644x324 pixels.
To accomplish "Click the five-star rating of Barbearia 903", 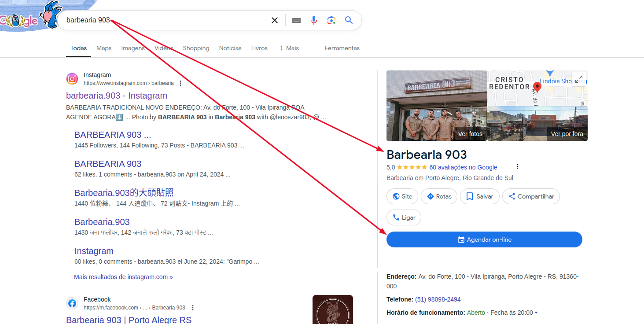I will click(412, 167).
